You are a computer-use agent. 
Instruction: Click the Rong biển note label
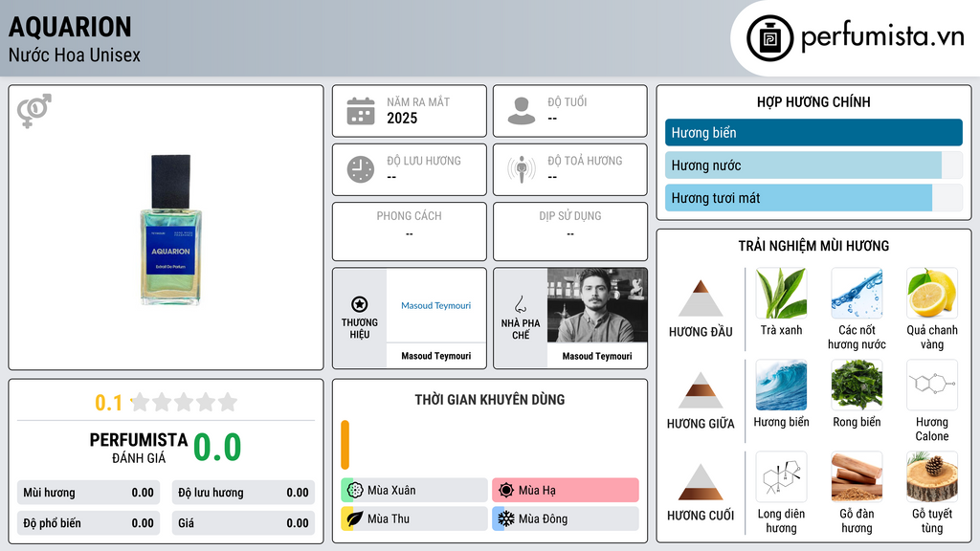click(857, 422)
